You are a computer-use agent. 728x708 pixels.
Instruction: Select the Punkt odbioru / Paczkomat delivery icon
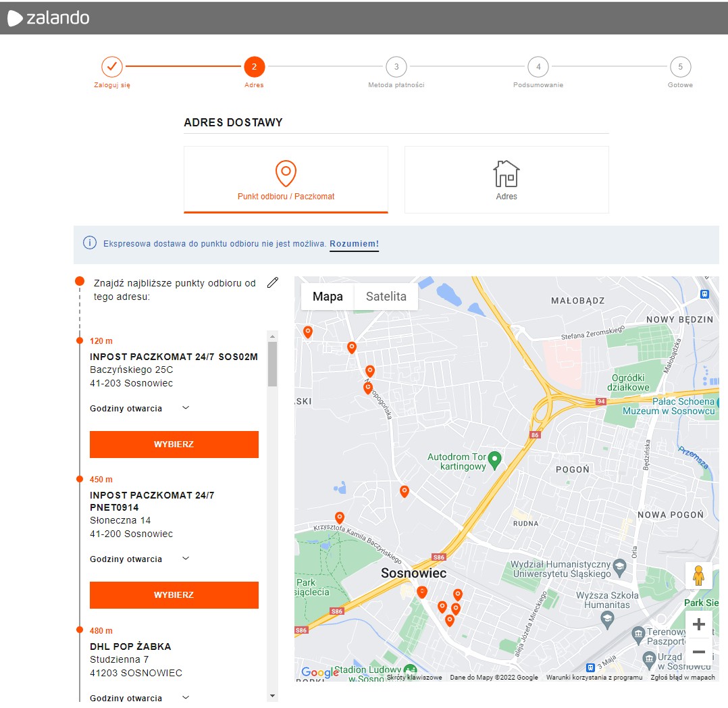pos(285,174)
